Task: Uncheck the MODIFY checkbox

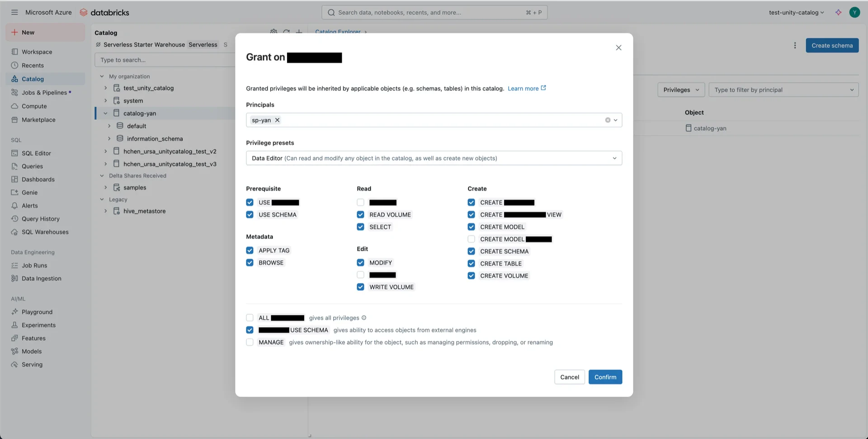Action: tap(360, 262)
